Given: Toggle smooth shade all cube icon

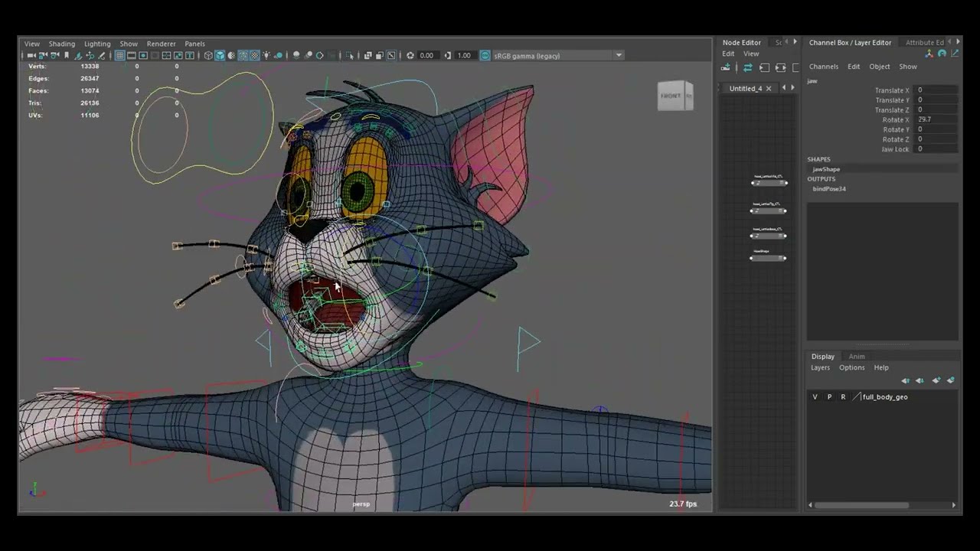Looking at the screenshot, I should click(220, 56).
